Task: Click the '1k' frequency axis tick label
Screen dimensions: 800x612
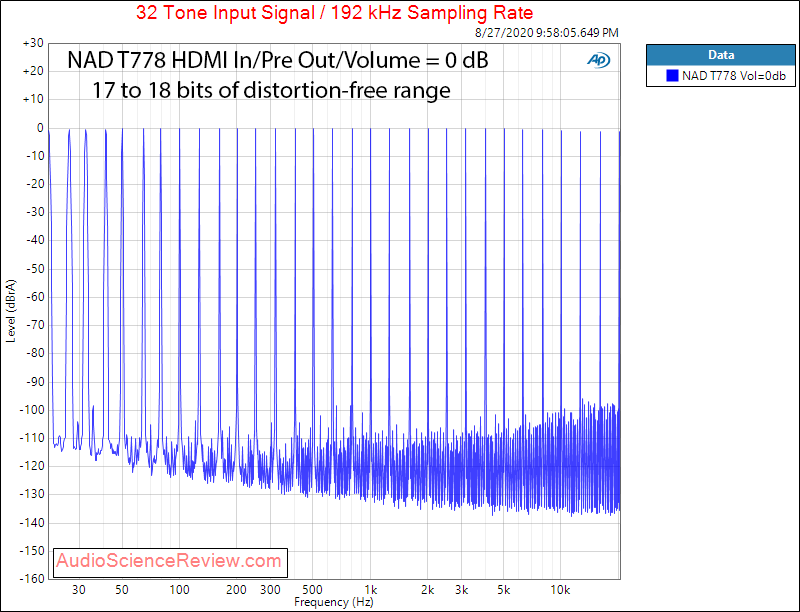Action: pyautogui.click(x=370, y=590)
